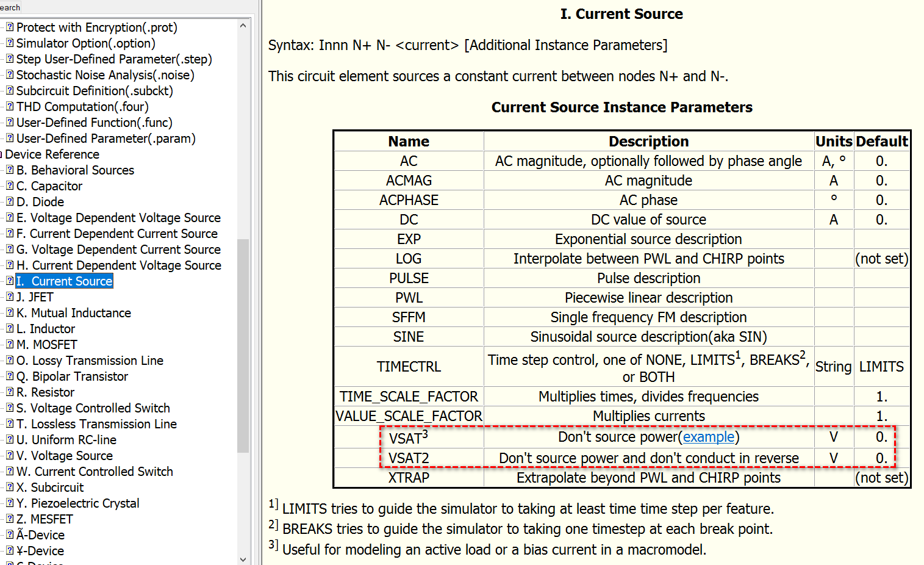
Task: Open 'User-Defined Parameter(.param)' topic
Action: click(106, 139)
